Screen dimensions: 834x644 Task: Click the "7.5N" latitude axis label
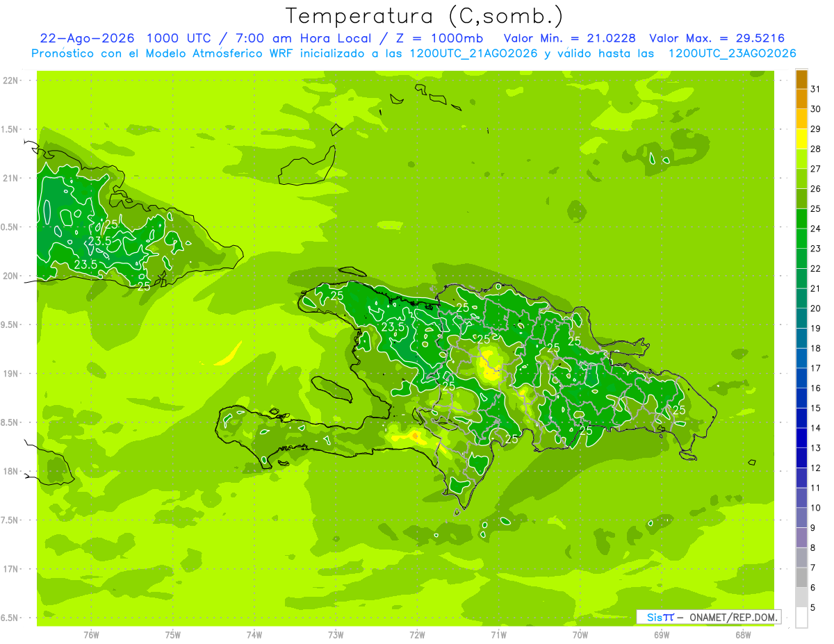click(x=10, y=520)
